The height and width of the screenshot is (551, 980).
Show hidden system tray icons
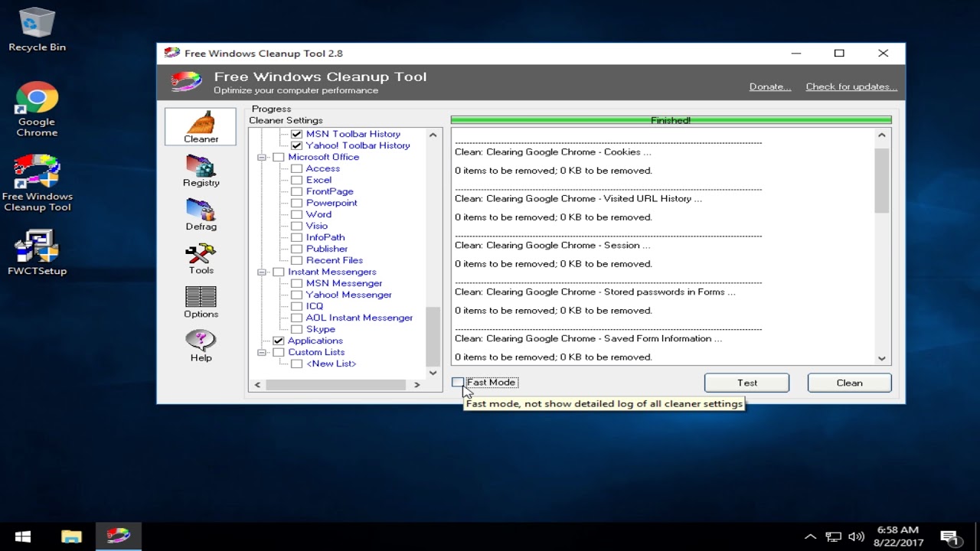[810, 536]
